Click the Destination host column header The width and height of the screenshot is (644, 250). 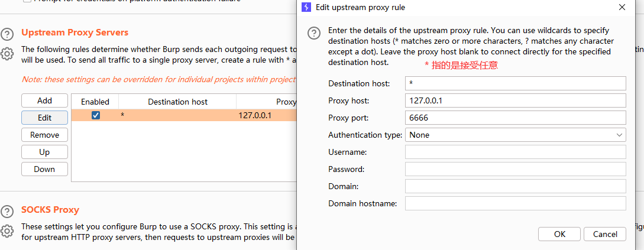click(x=177, y=102)
